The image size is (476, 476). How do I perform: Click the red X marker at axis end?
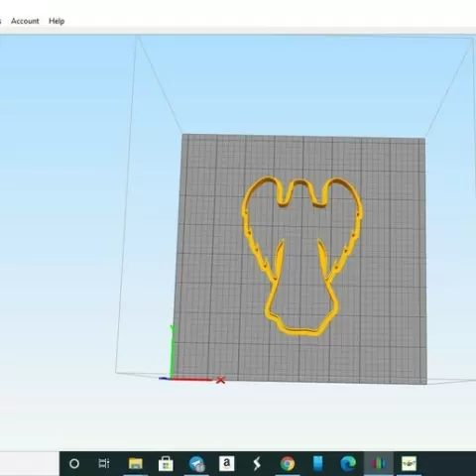221,380
